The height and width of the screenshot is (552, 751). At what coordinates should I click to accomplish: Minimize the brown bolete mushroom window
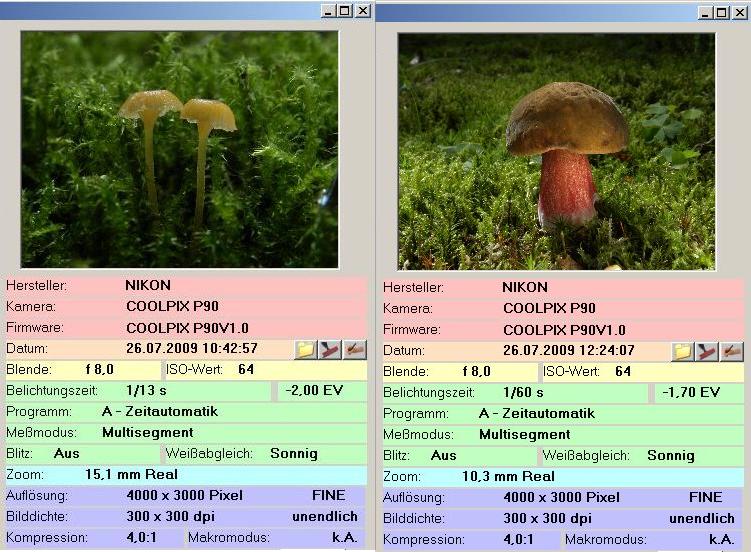coord(705,12)
